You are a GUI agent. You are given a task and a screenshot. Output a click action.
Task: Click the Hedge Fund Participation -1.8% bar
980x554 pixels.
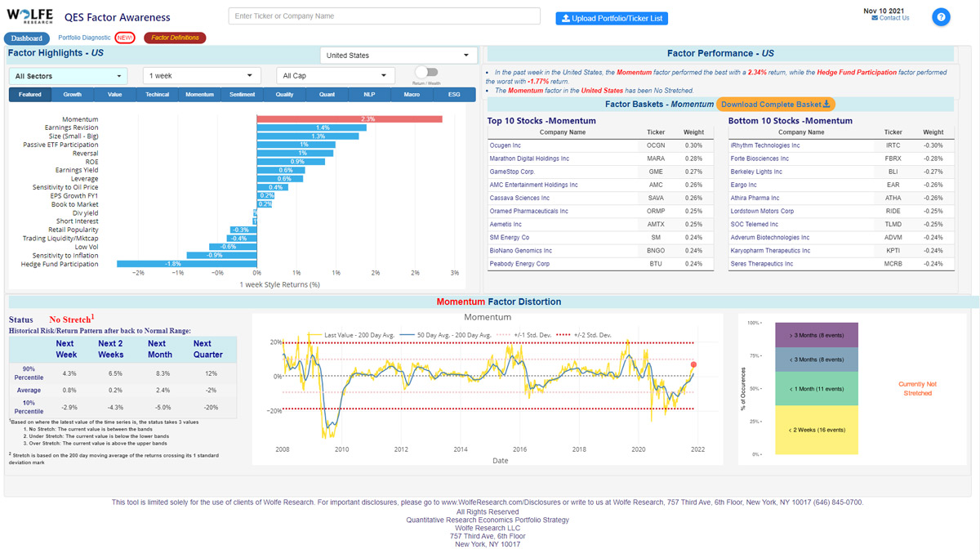tap(187, 264)
